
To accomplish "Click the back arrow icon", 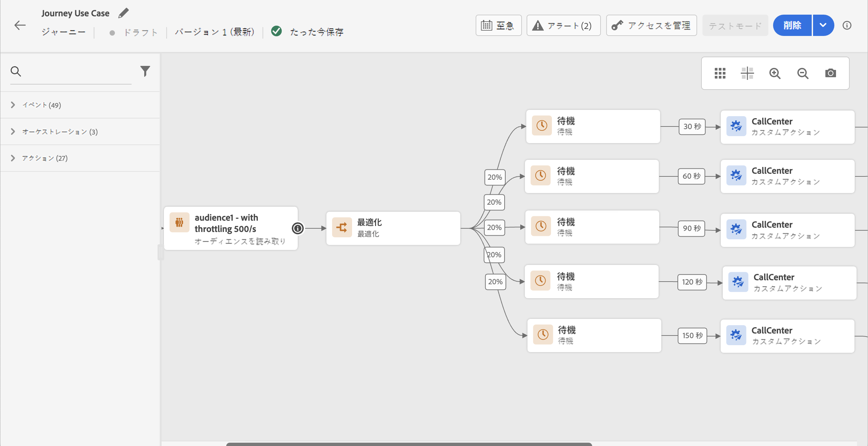I will pyautogui.click(x=20, y=25).
